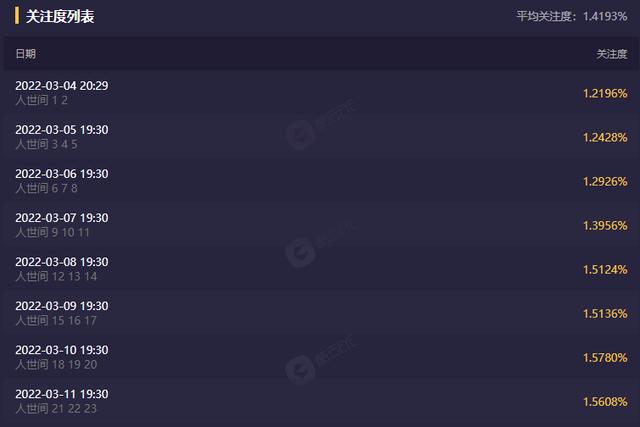Click the 人世间 3 4 5 episode label
The image size is (640, 427).
click(46, 145)
